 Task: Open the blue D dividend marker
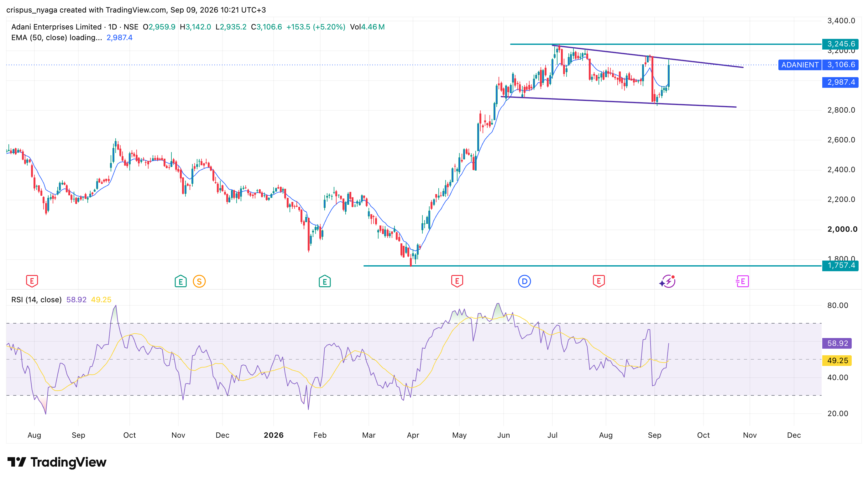coord(524,281)
